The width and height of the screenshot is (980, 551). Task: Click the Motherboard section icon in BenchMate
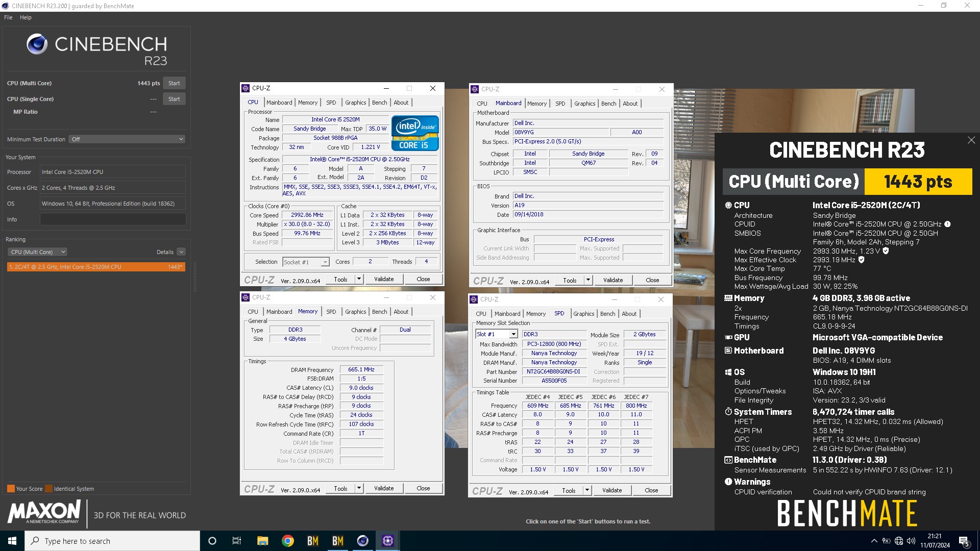[x=728, y=350]
